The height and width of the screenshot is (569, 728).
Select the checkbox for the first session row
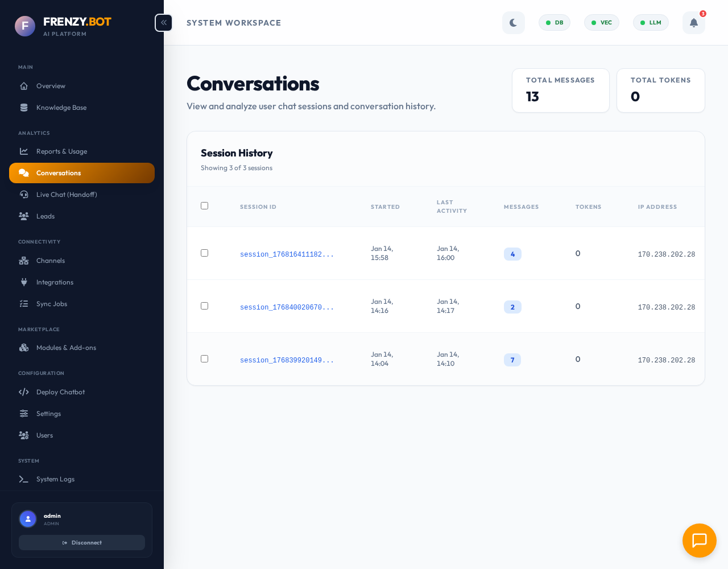point(204,253)
